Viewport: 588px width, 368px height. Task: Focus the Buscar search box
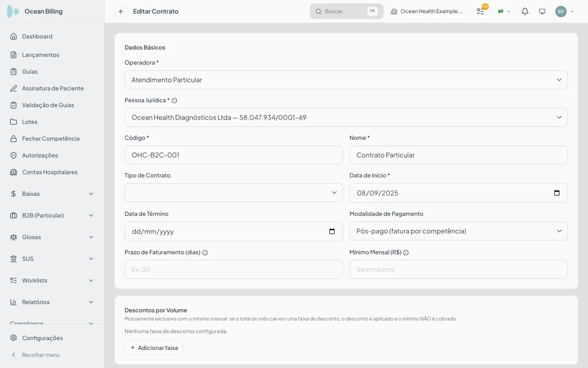coord(346,11)
